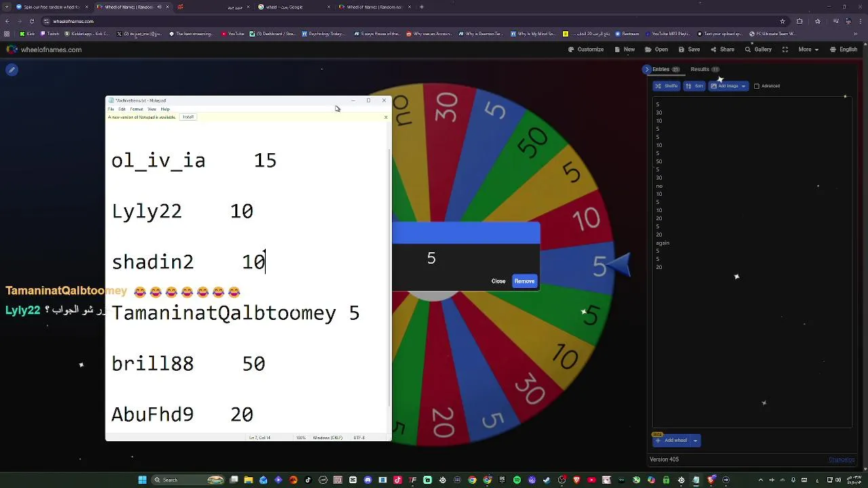868x488 pixels.
Task: Save the current wheel
Action: [x=690, y=49]
